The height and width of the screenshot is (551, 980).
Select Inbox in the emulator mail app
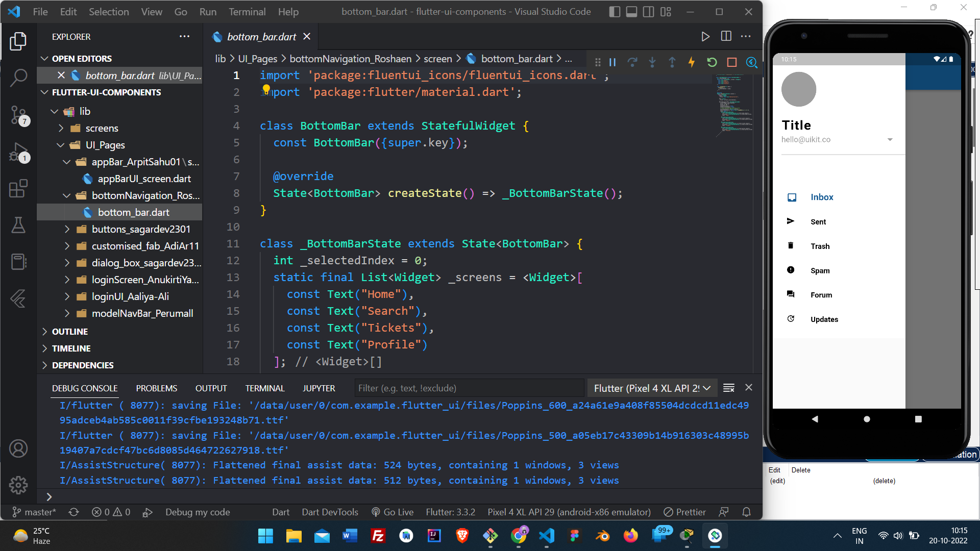[821, 197]
